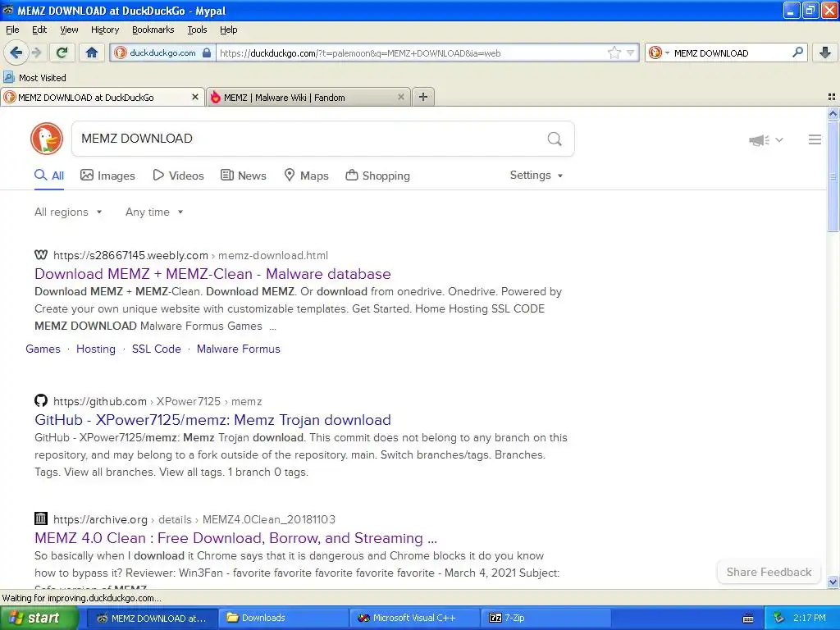This screenshot has width=840, height=630.
Task: Open the File menu
Action: 12,30
